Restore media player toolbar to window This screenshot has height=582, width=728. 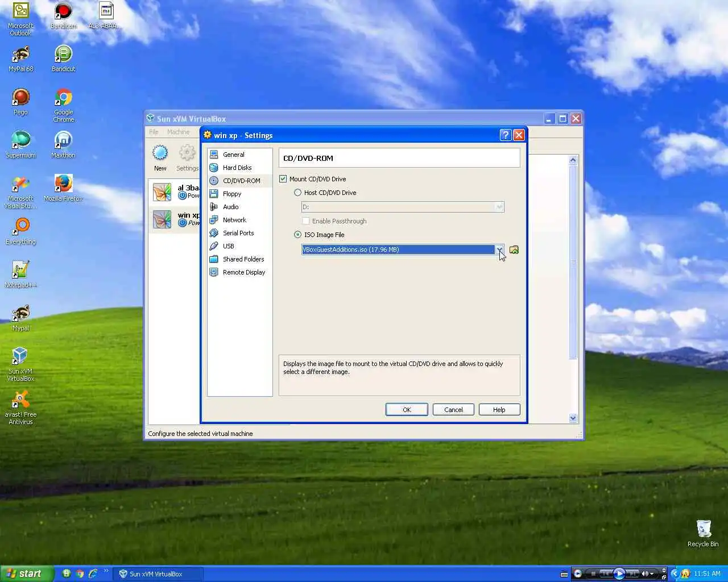(664, 577)
